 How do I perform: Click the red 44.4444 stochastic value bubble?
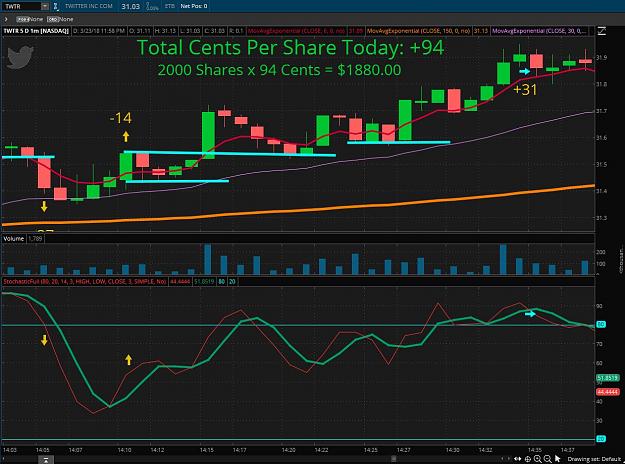607,392
